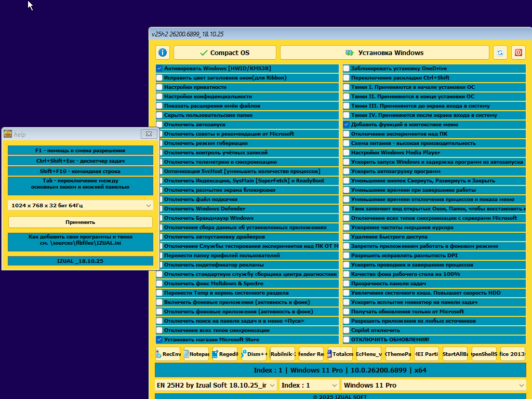Launch the Regedit tool
The width and height of the screenshot is (532, 399).
225,354
